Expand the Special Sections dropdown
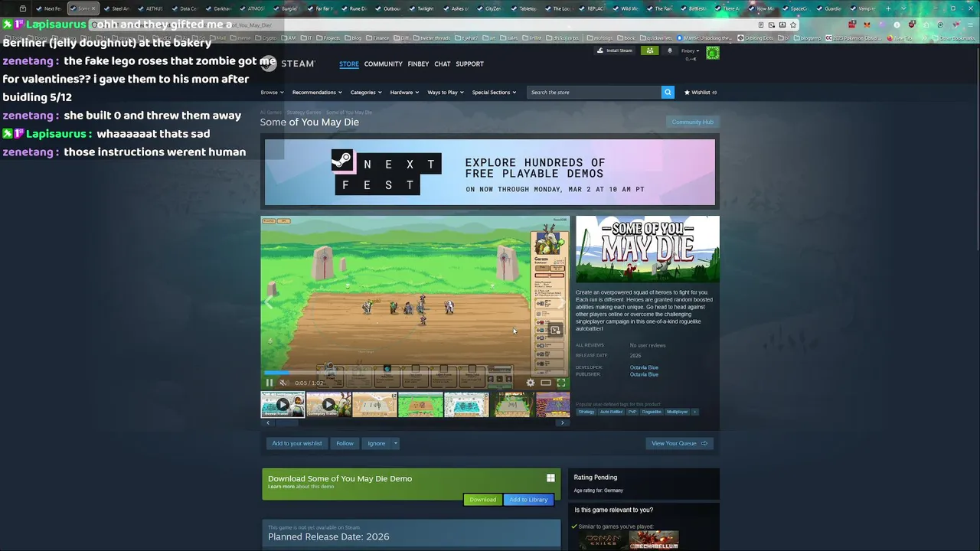The height and width of the screenshot is (551, 980). [x=494, y=92]
